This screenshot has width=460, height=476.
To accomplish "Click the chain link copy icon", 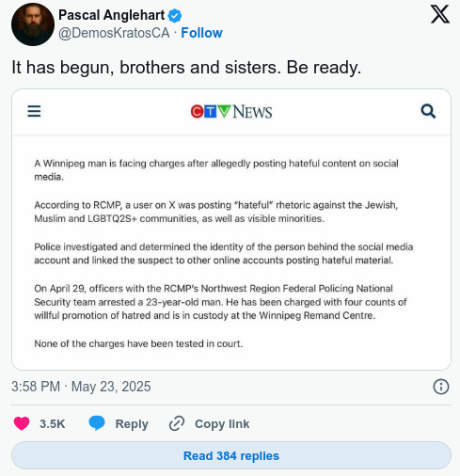I will point(177,423).
